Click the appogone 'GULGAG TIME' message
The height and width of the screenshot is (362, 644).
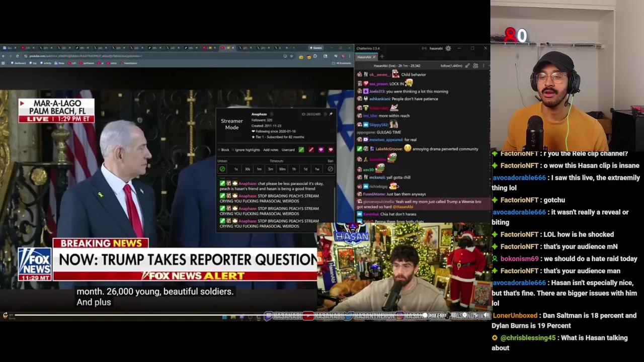coord(378,132)
